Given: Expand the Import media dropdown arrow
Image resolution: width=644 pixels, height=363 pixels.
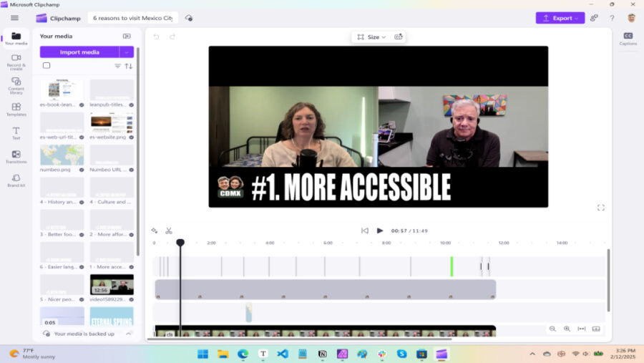Looking at the screenshot, I should coord(127,52).
